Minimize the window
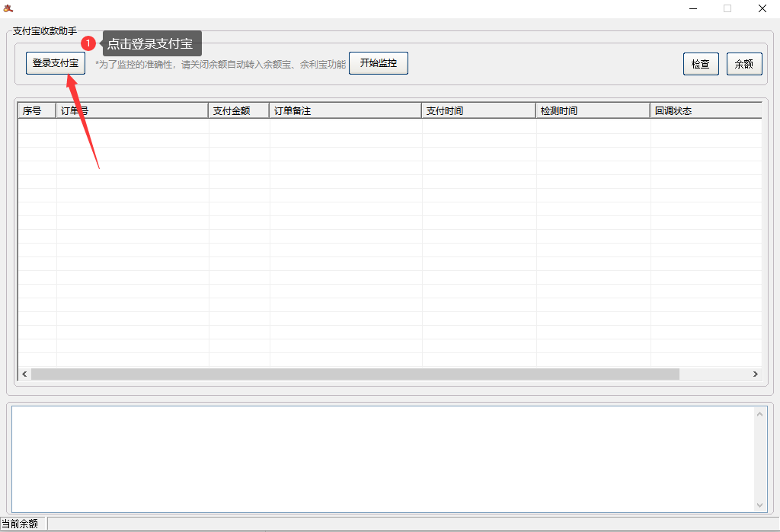 [693, 8]
